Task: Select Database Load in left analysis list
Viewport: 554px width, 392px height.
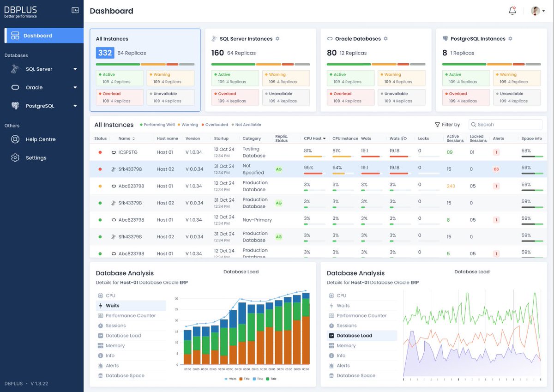Action: coord(131,336)
